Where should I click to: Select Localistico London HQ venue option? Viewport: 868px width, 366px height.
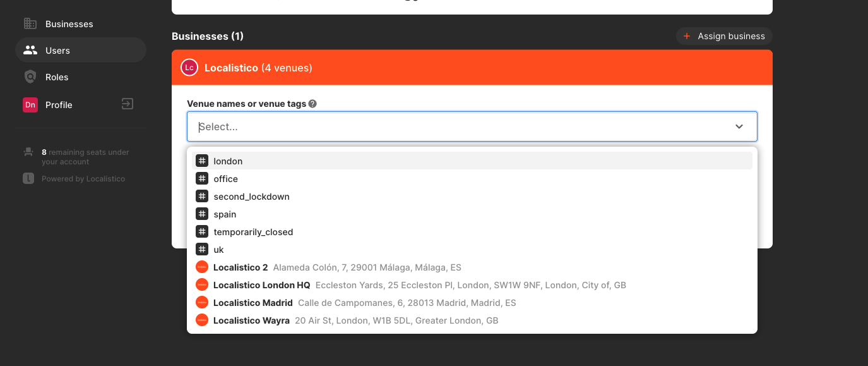pyautogui.click(x=472, y=285)
